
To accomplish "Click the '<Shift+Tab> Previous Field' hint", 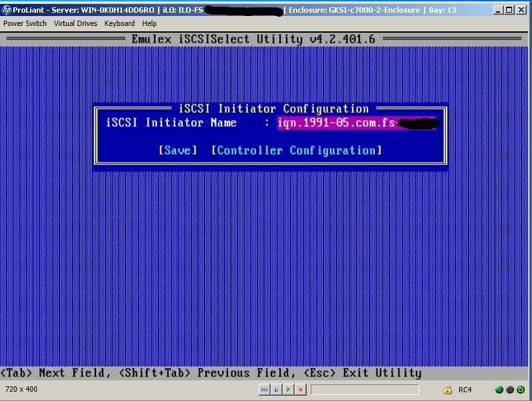I will [207, 373].
